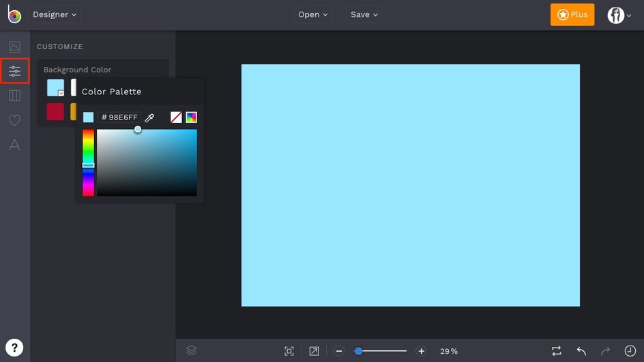This screenshot has width=644, height=362.
Task: Expand the Designer dropdown
Action: click(55, 14)
